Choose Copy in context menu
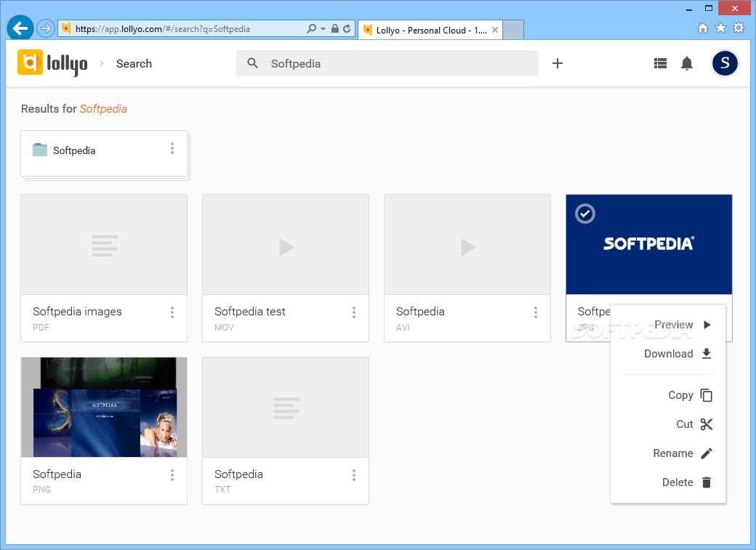 coord(668,395)
